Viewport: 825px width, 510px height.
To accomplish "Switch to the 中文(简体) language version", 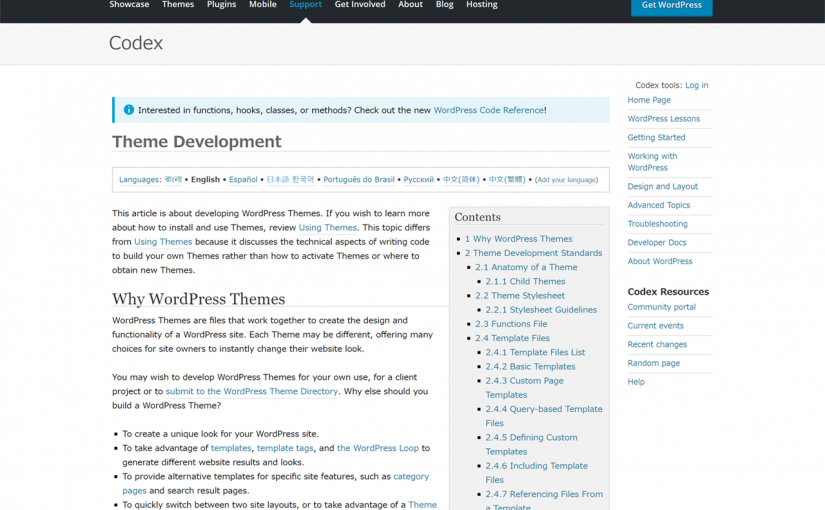I will coord(461,179).
